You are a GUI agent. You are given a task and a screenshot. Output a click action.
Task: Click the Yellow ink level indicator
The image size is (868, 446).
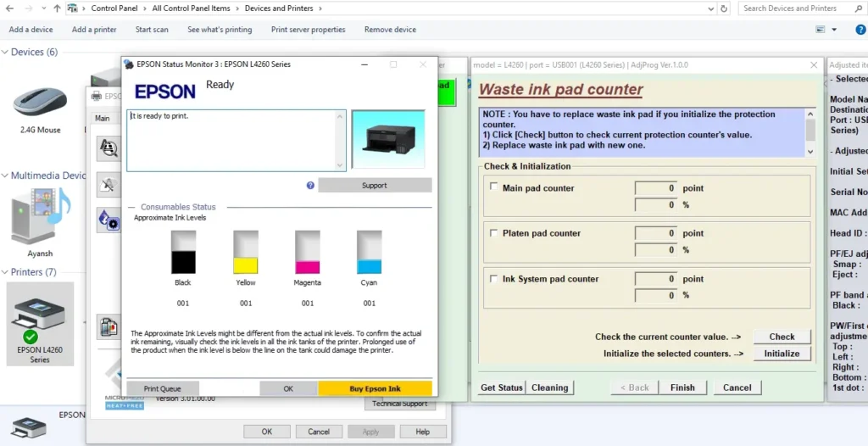click(246, 252)
